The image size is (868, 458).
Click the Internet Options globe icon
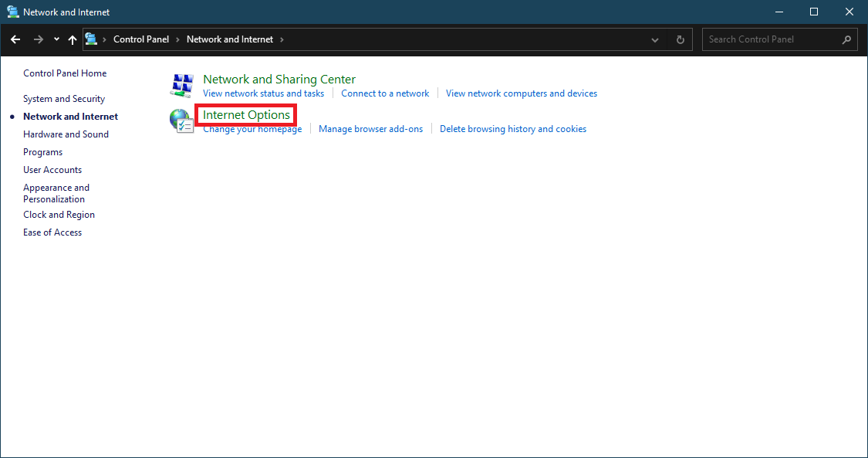pos(181,121)
